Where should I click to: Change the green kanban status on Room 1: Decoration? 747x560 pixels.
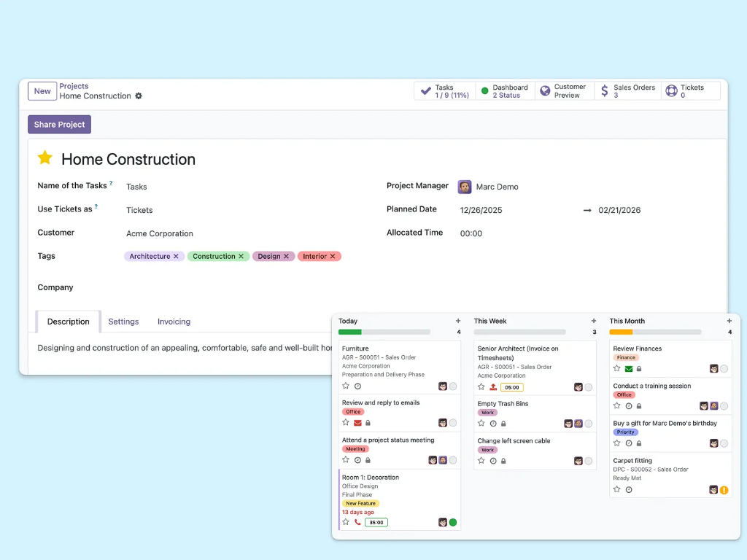(452, 522)
